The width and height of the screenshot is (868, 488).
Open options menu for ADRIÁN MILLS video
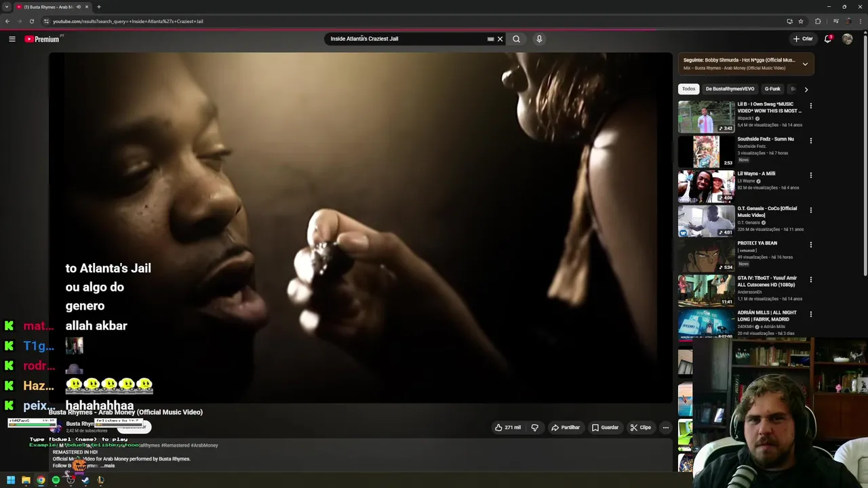[810, 314]
